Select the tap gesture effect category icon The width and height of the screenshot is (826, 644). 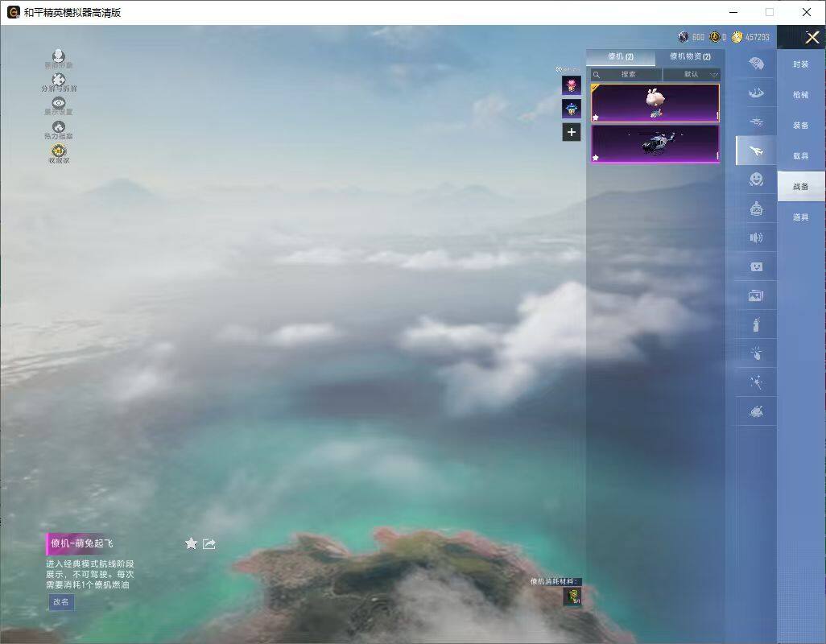[x=757, y=353]
